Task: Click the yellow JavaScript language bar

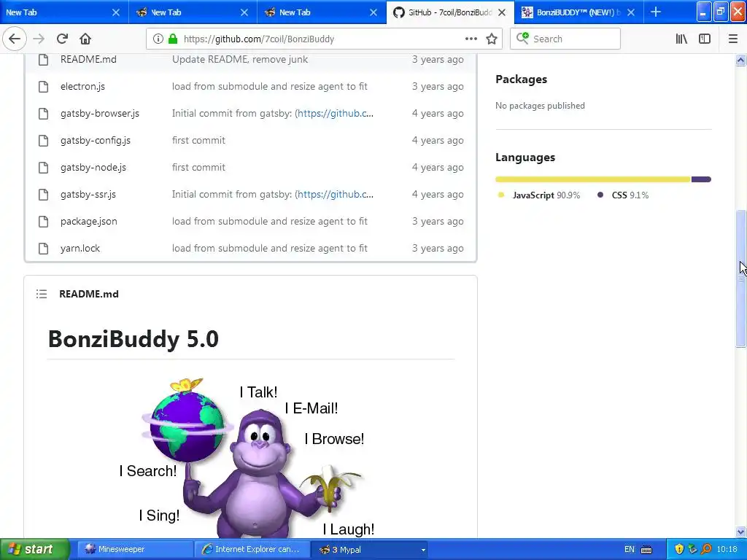Action: pyautogui.click(x=592, y=179)
